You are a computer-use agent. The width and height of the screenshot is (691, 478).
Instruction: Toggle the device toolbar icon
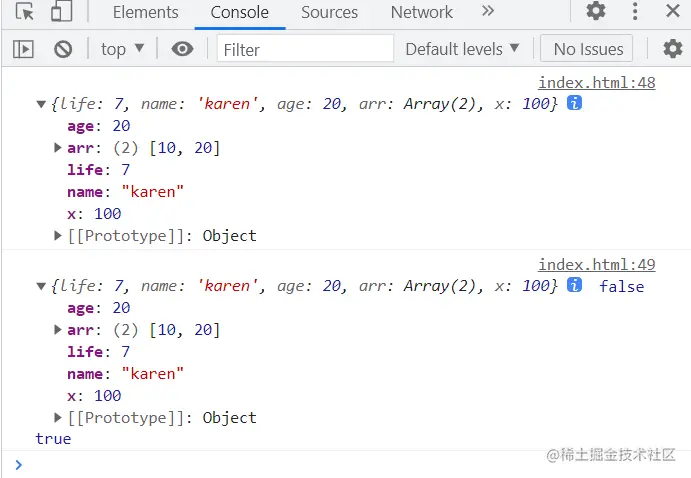(x=61, y=11)
